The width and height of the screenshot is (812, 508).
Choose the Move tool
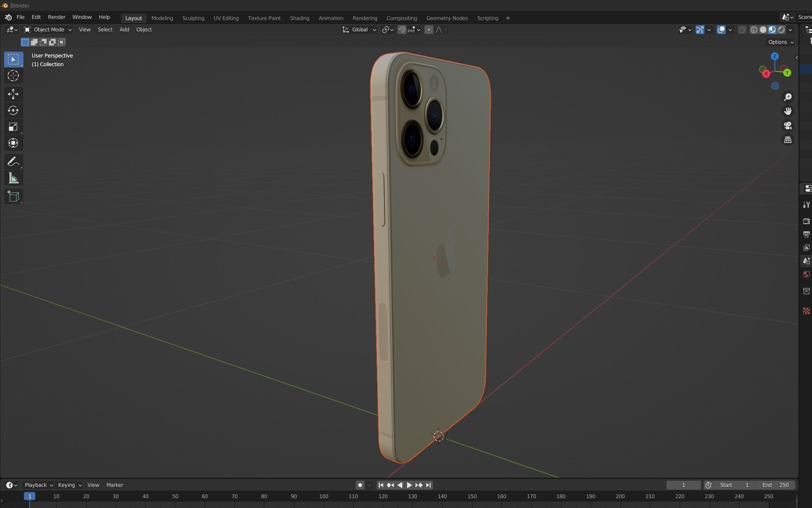click(x=13, y=94)
